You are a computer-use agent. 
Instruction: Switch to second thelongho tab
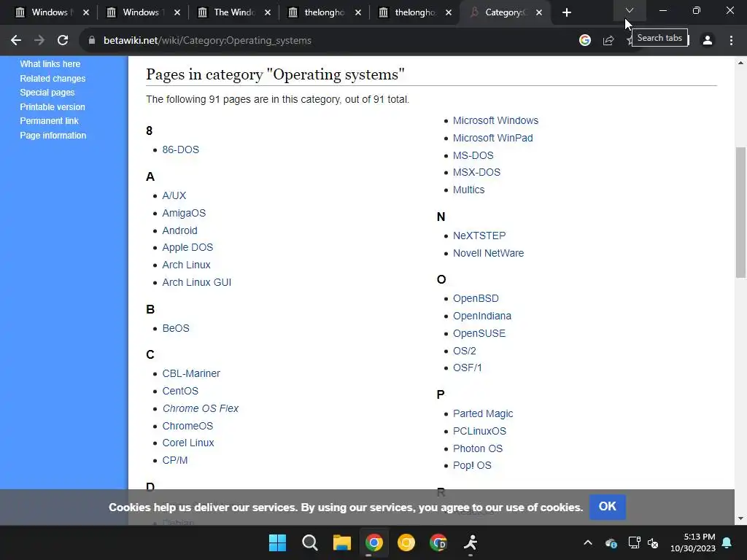(x=414, y=12)
